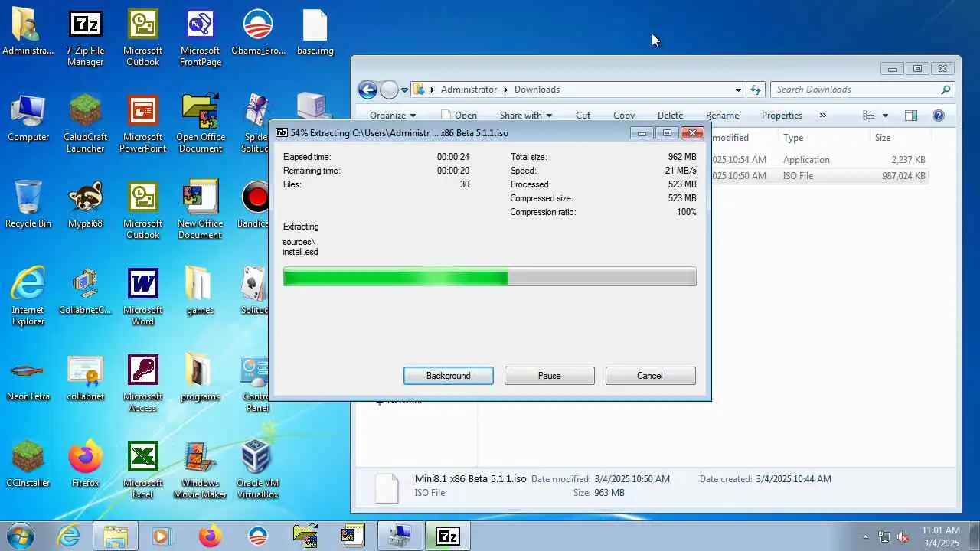The width and height of the screenshot is (980, 551).
Task: Click Administrator in the address breadcrumb
Action: (x=469, y=90)
